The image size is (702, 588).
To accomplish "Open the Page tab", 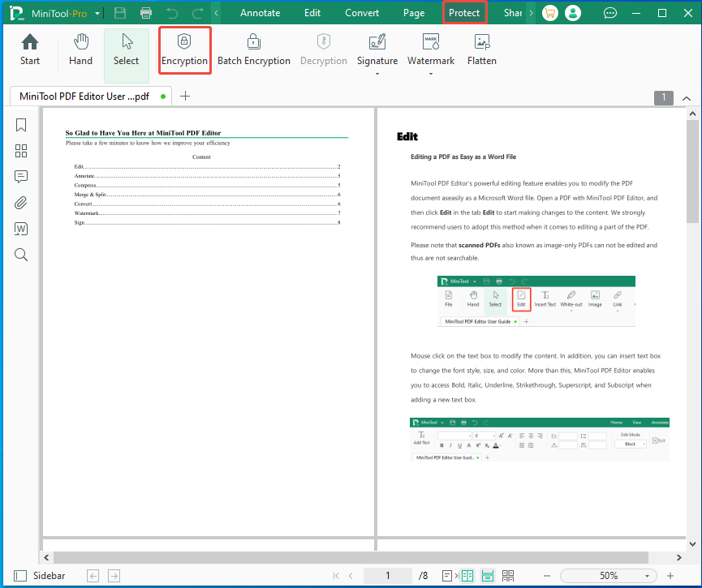I will click(414, 13).
